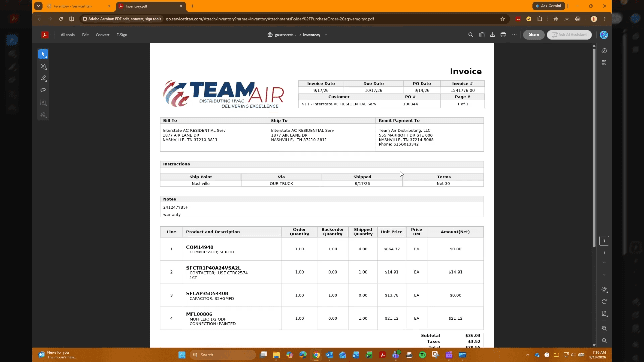This screenshot has height=362, width=644.
Task: Rotate the page clockwise on right rail
Action: coord(604,302)
